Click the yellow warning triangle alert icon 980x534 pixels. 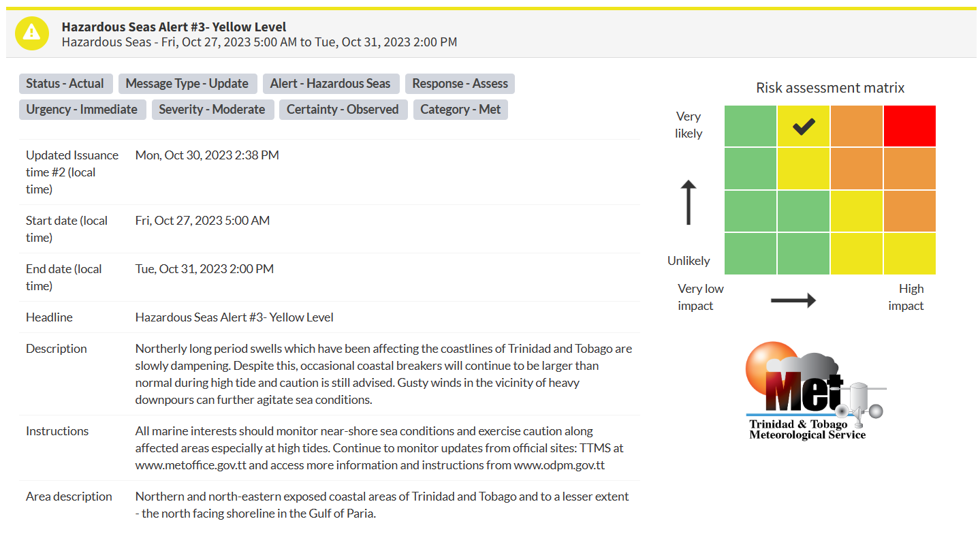point(32,33)
